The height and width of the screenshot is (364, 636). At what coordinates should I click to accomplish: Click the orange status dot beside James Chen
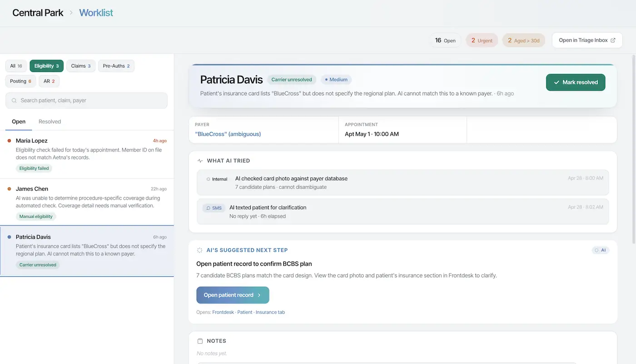(9, 189)
